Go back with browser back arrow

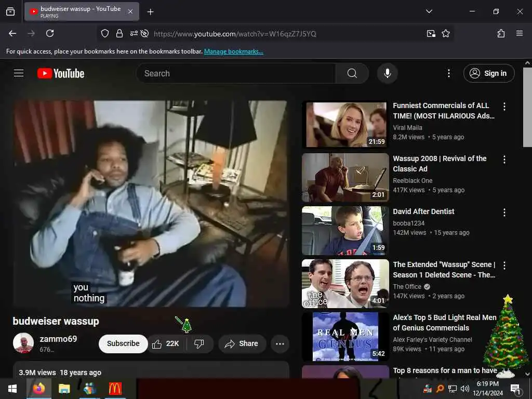(x=12, y=33)
